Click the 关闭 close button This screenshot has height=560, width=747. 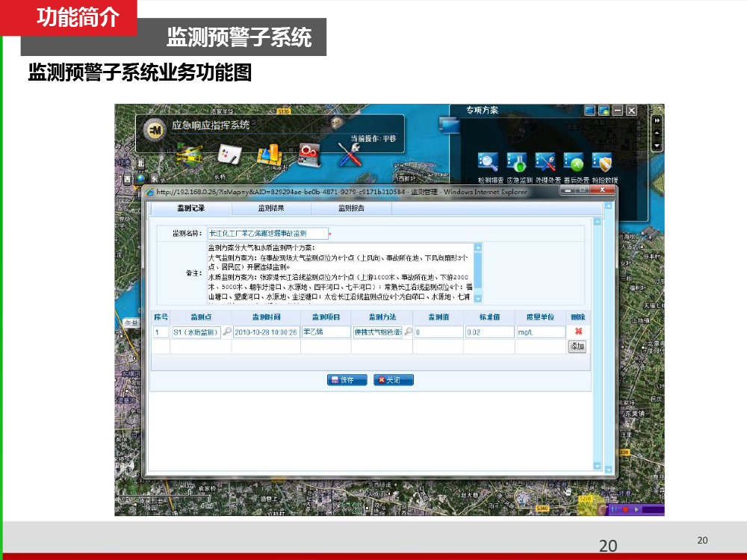[x=393, y=379]
